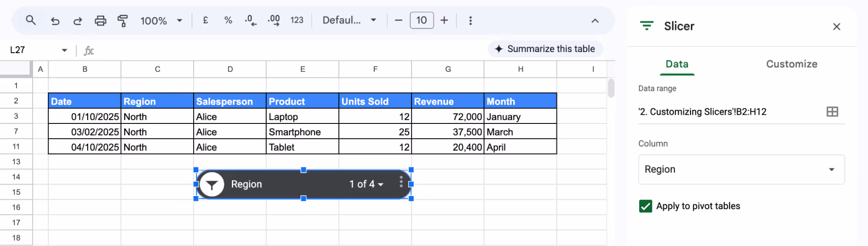868x246 pixels.
Task: Click the Region label on the slicer
Action: pos(246,184)
